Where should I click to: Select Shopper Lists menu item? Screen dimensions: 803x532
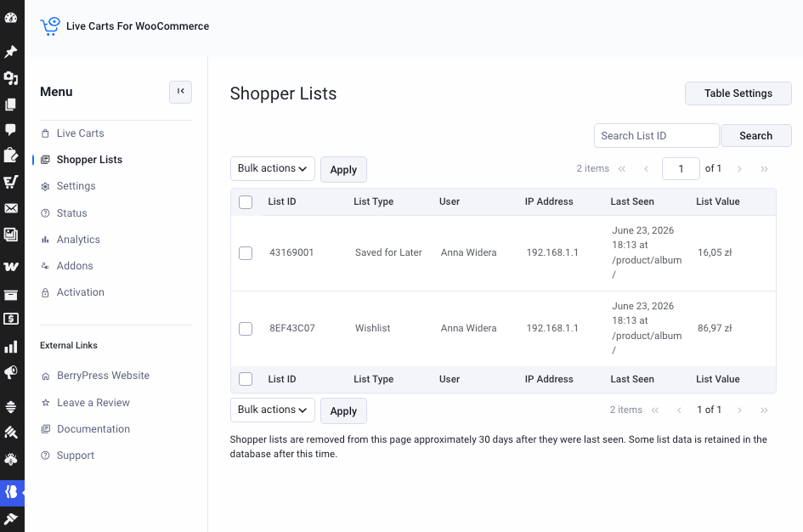pyautogui.click(x=89, y=160)
